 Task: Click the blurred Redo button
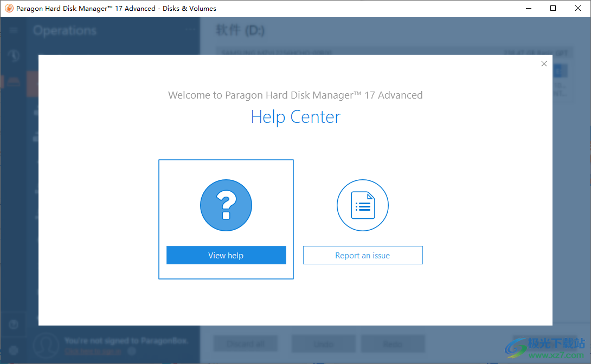tap(393, 343)
